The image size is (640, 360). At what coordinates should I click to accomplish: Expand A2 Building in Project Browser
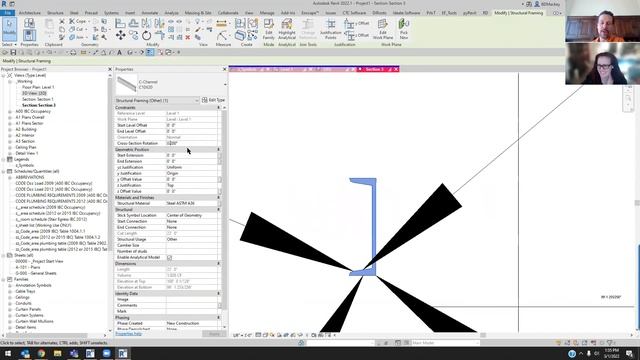pyautogui.click(x=10, y=129)
